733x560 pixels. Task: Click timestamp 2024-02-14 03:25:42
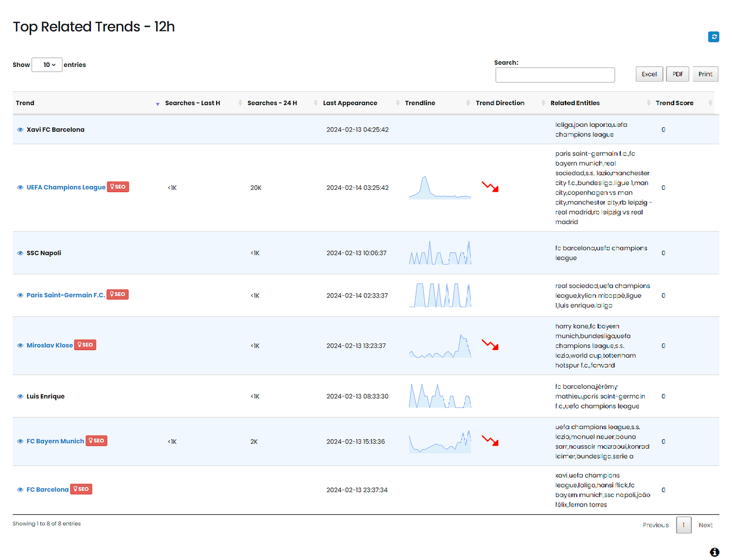tap(357, 188)
